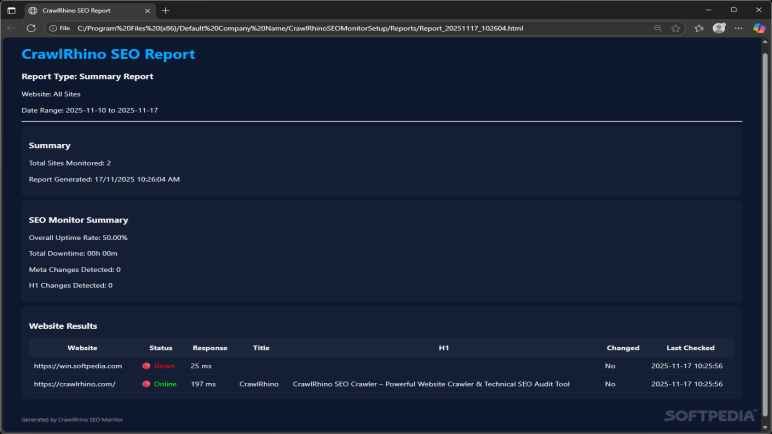Viewport: 772px width, 434px height.
Task: Open the reader view icon in address bar
Action: pos(657,28)
